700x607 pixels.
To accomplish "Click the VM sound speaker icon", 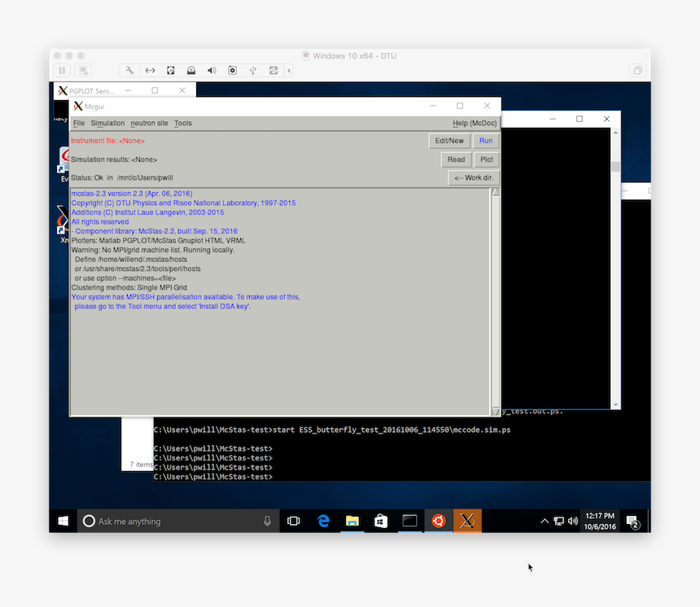I will [x=212, y=71].
